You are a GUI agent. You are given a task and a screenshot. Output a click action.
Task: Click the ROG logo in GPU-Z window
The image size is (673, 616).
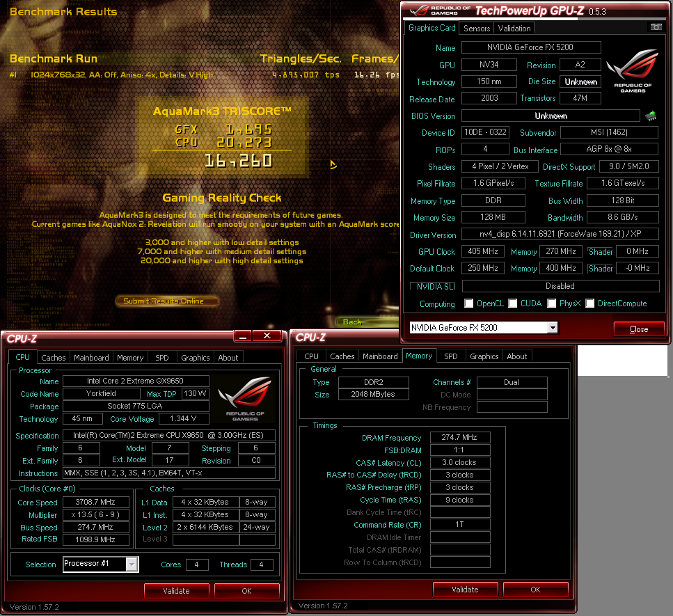tap(633, 71)
